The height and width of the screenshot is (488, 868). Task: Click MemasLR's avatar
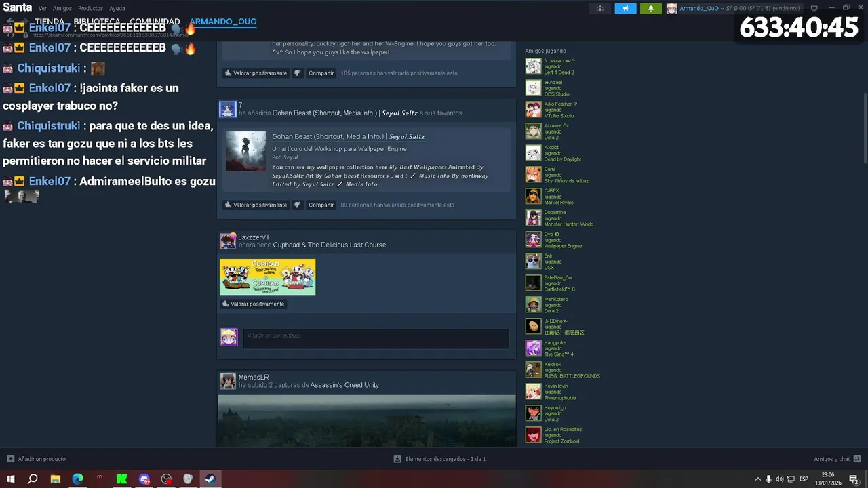pos(228,381)
